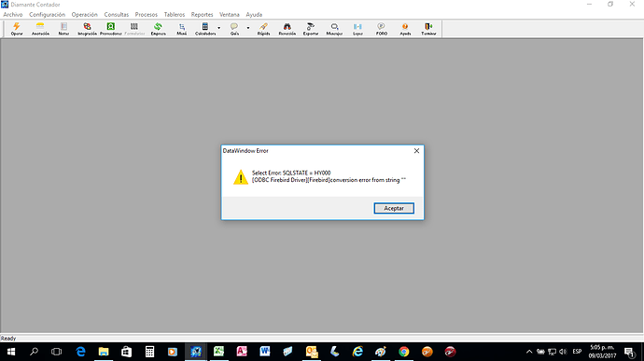This screenshot has width=644, height=361.
Task: Open the Configuración menu
Action: [47, 14]
